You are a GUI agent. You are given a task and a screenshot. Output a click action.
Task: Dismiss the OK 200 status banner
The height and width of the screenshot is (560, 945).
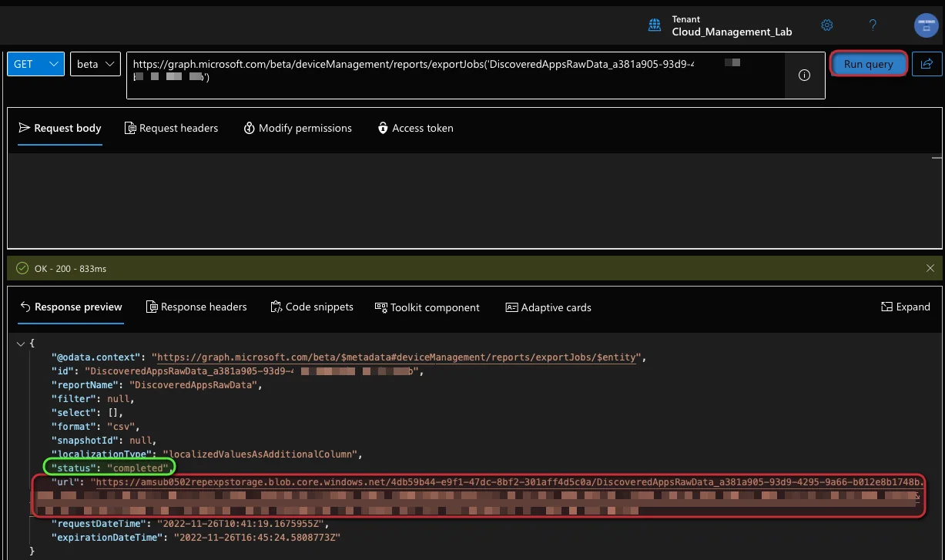click(x=930, y=269)
